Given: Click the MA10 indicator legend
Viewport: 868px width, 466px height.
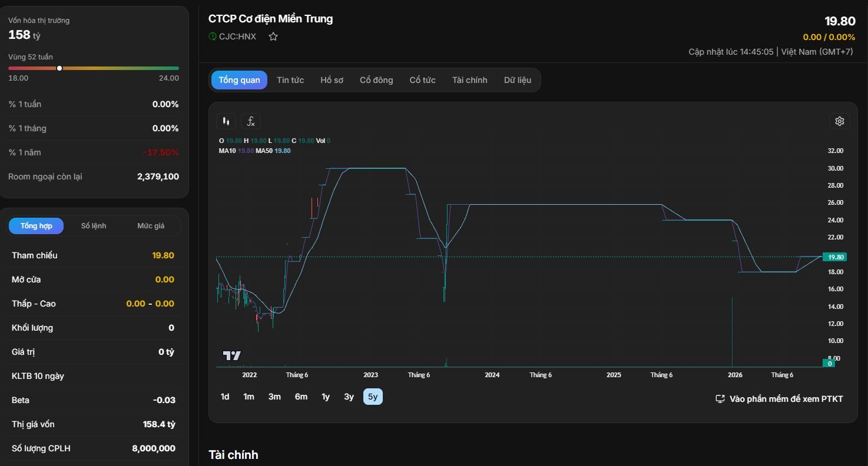Looking at the screenshot, I should 236,151.
